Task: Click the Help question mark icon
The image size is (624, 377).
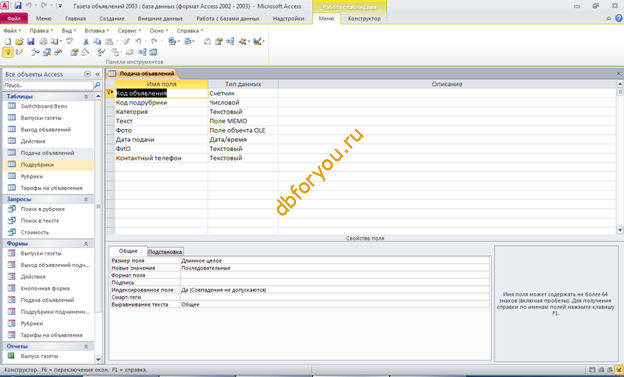Action: 619,18
